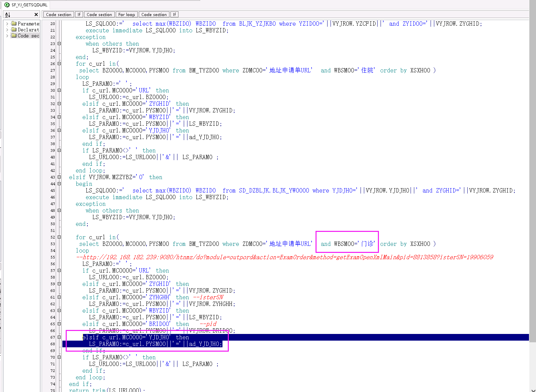Expand the Parameters tree node

[7, 24]
